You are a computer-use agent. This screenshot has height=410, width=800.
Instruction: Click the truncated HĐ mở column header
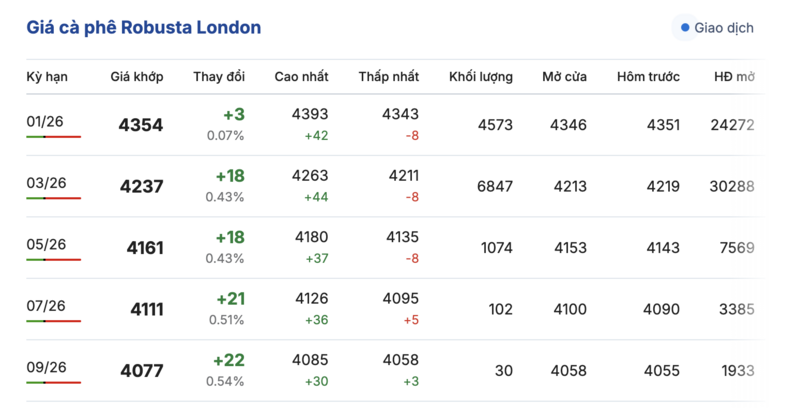pyautogui.click(x=734, y=76)
